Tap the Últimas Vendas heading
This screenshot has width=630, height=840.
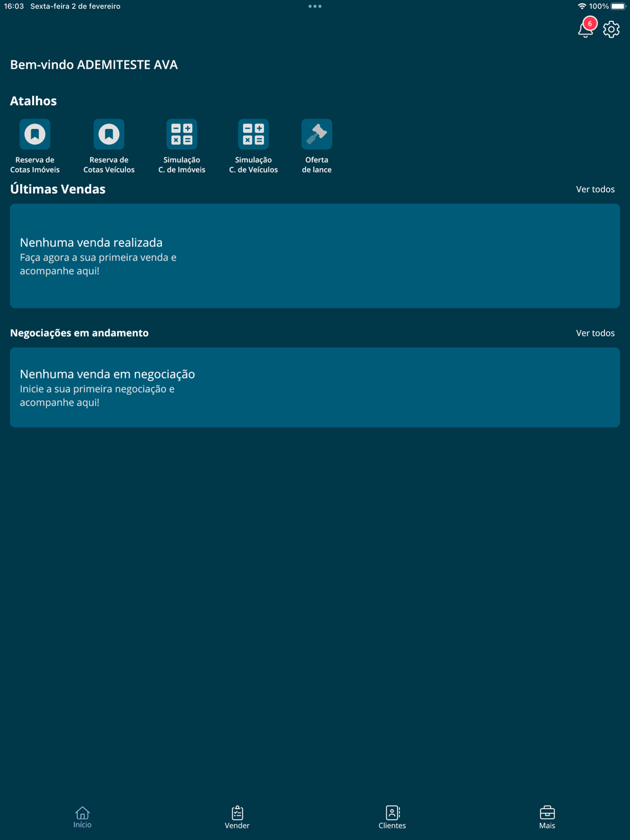58,189
